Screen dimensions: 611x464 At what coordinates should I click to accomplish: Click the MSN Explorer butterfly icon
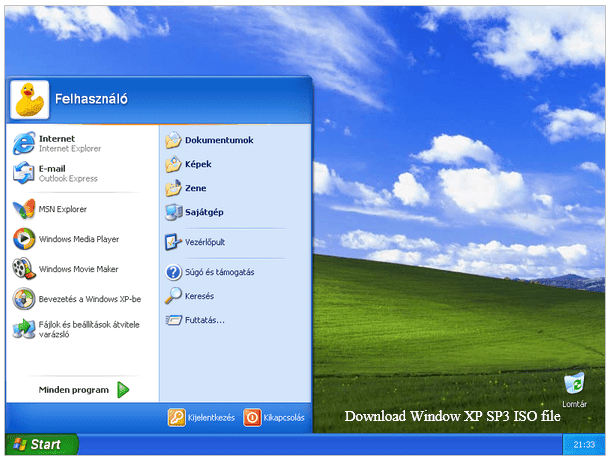click(x=24, y=209)
